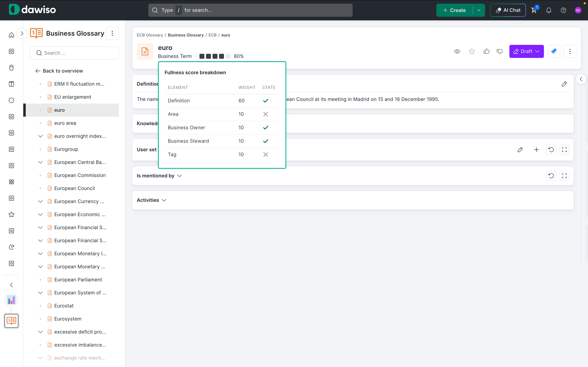
Task: Open the Draft status dropdown
Action: 526,51
